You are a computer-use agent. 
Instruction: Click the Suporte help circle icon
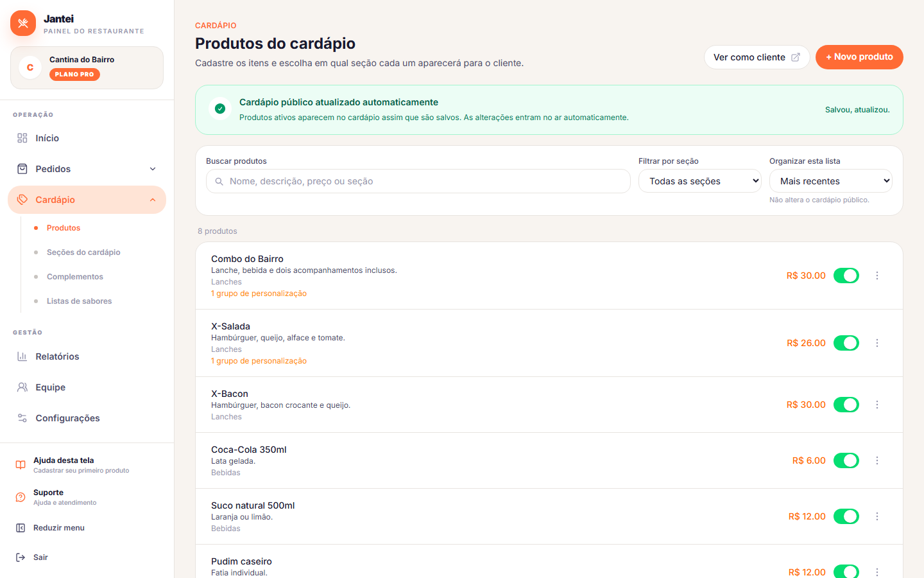pyautogui.click(x=21, y=497)
